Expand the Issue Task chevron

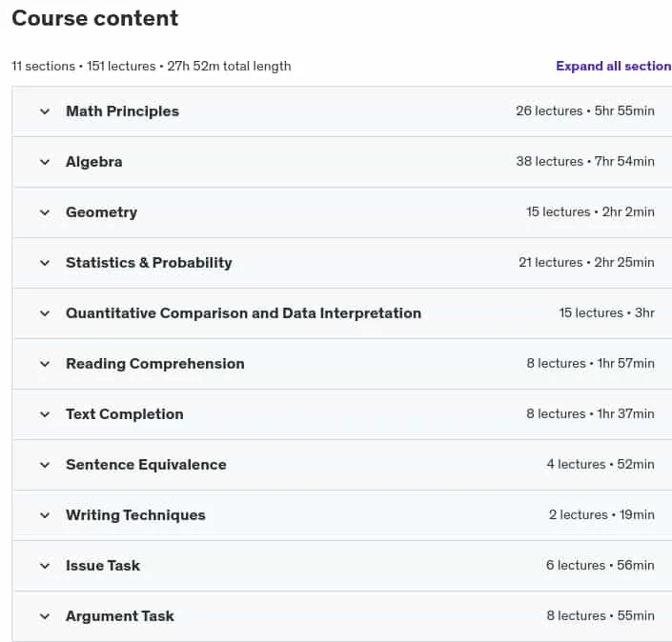pos(45,566)
